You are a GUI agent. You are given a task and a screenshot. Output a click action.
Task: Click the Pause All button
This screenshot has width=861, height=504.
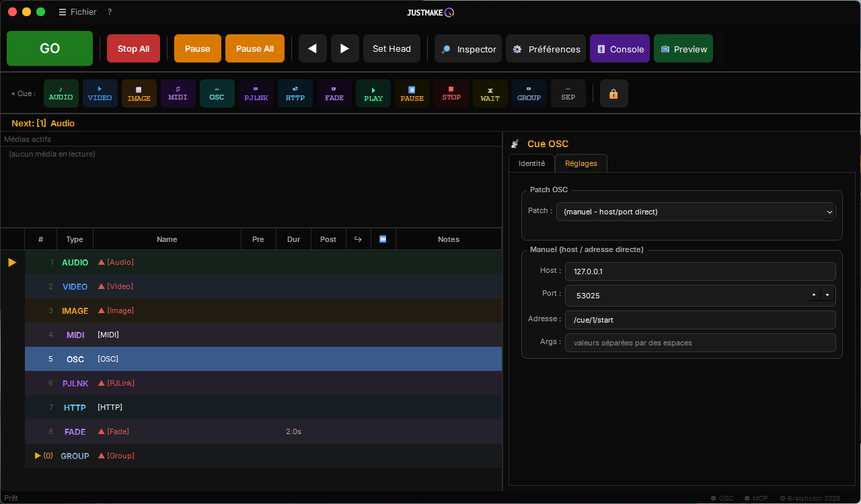click(x=255, y=48)
